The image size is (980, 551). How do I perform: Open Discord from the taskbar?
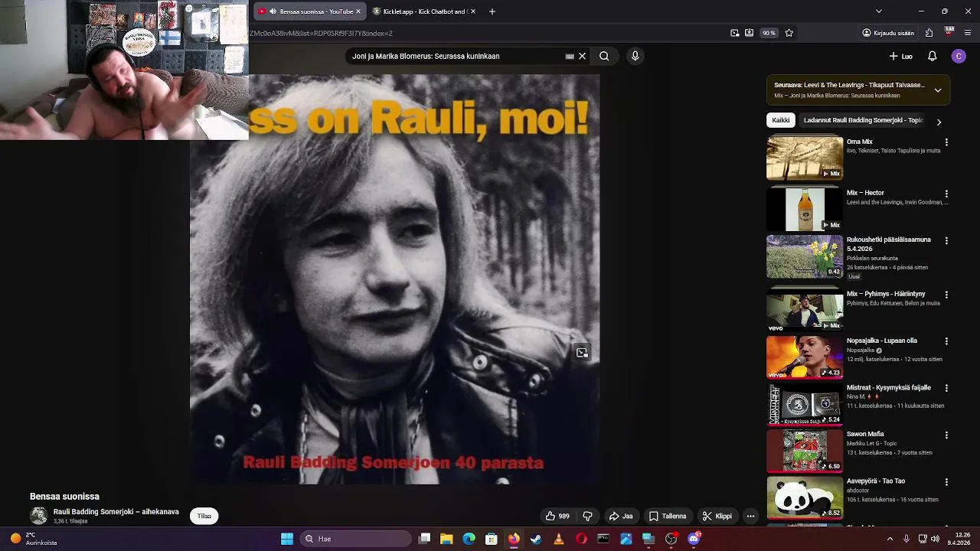(694, 539)
